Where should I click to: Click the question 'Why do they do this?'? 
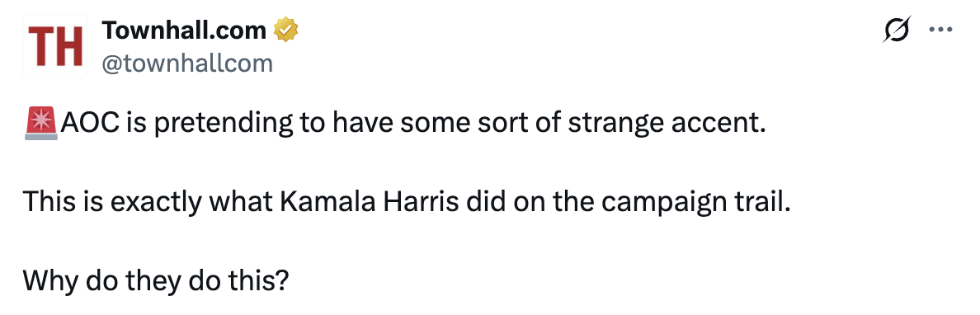point(156,281)
